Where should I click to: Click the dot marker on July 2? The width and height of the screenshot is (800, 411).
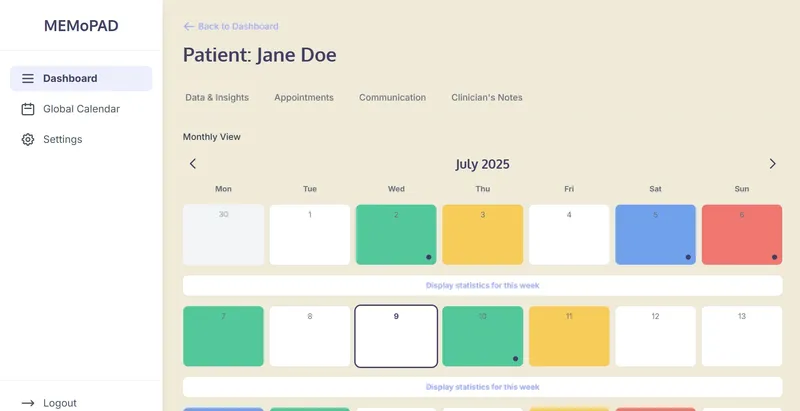tap(429, 257)
